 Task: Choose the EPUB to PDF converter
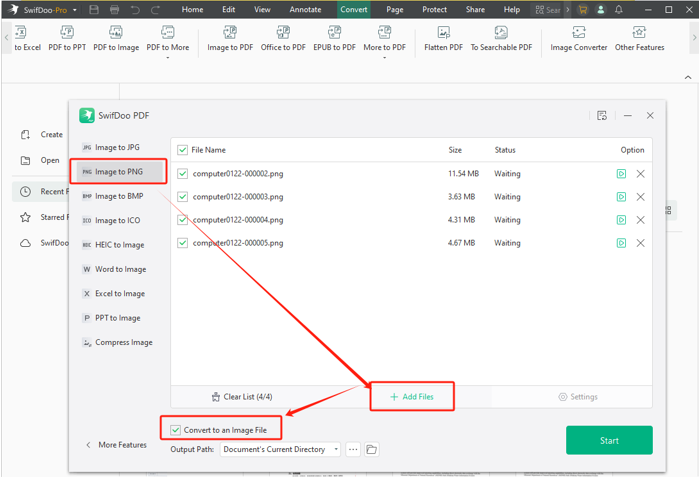pyautogui.click(x=334, y=38)
